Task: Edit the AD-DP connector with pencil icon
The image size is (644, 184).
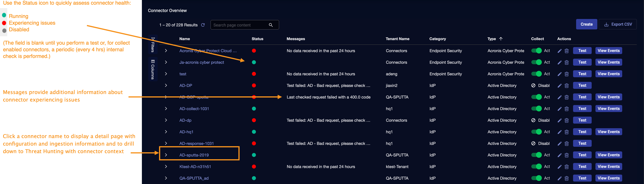Action: pyautogui.click(x=560, y=85)
